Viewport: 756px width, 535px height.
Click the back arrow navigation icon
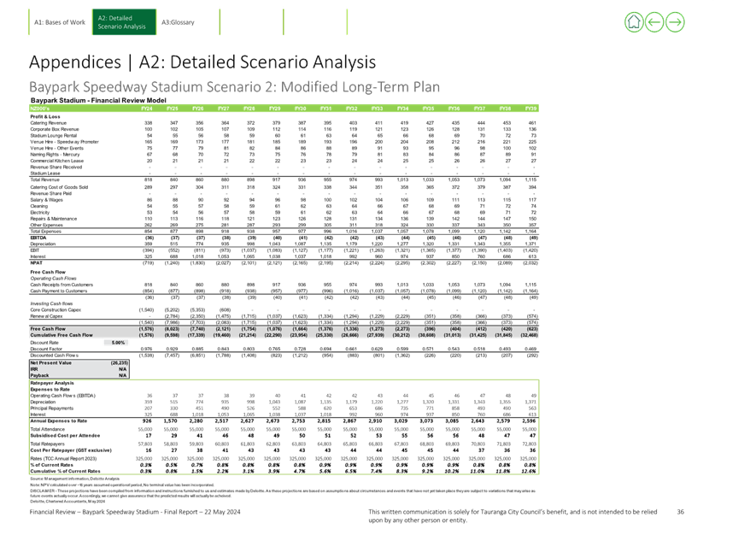pyautogui.click(x=654, y=22)
